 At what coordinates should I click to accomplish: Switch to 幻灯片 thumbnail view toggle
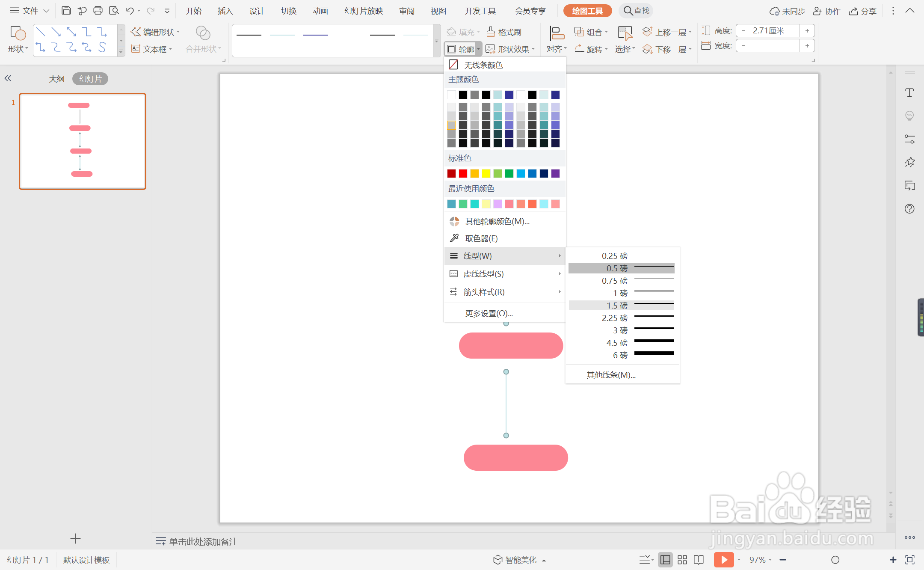90,79
